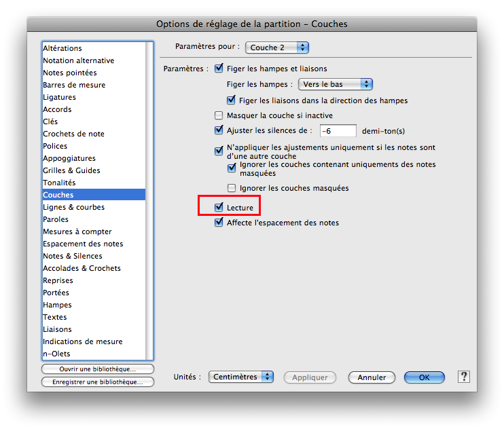504x429 pixels.
Task: Choose the n-Olets list entry
Action: click(x=56, y=354)
